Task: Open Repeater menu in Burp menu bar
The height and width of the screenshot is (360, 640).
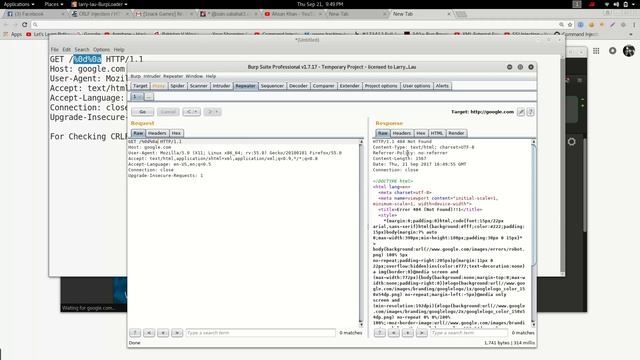Action: click(173, 76)
